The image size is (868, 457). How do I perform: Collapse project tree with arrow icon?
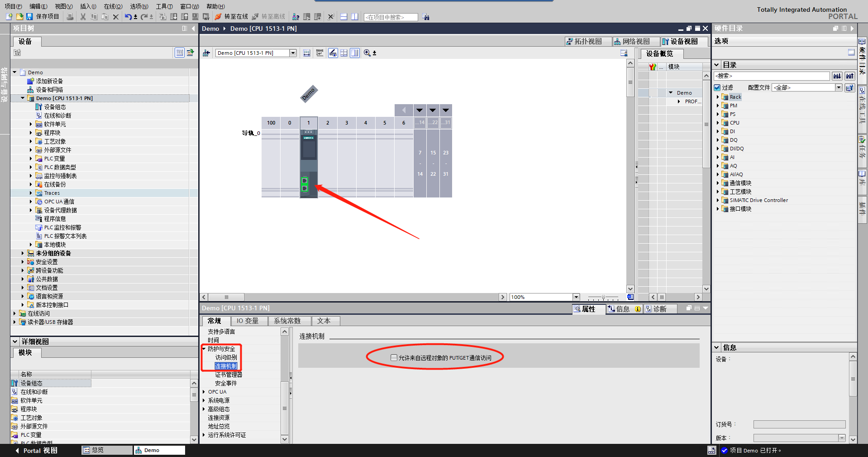pyautogui.click(x=193, y=29)
